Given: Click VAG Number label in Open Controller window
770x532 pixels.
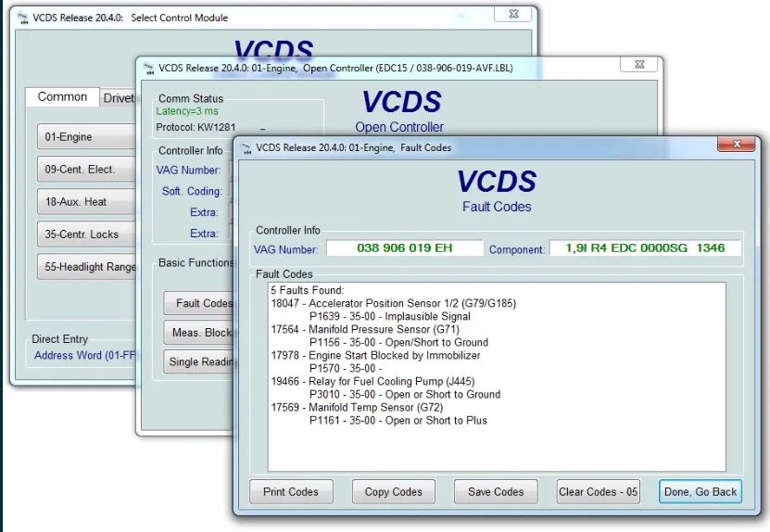Looking at the screenshot, I should tap(189, 170).
